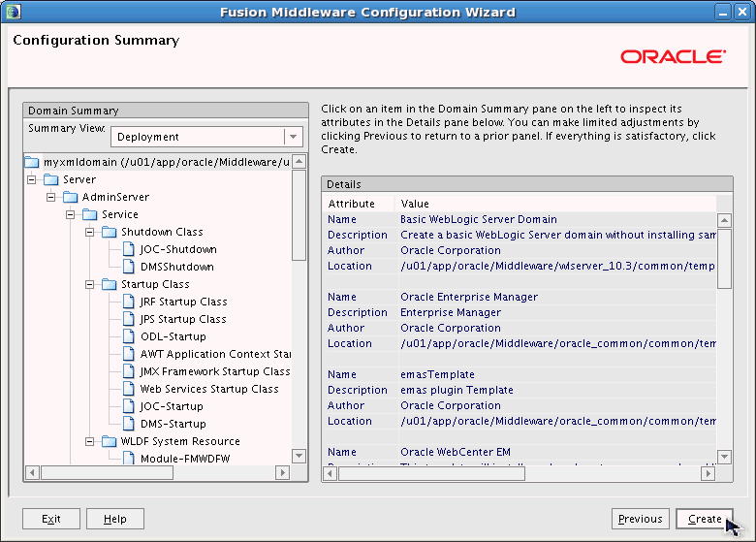Click the JOC-Startup document icon
Image resolution: width=756 pixels, height=542 pixels.
point(129,406)
